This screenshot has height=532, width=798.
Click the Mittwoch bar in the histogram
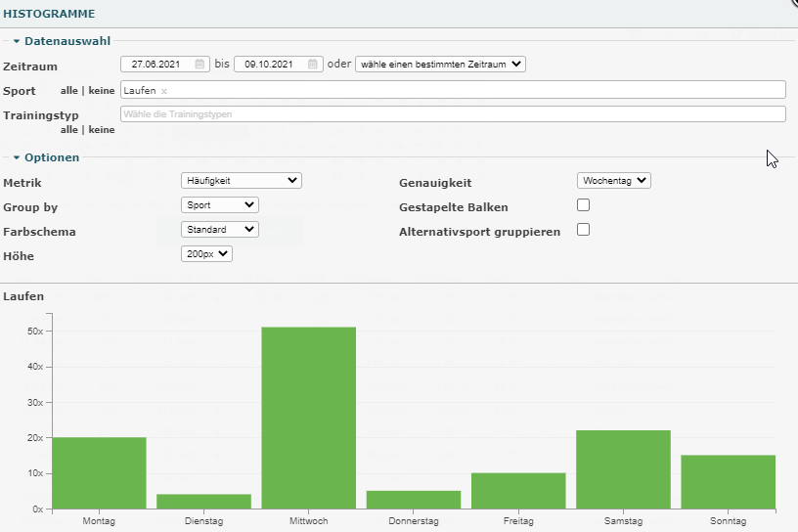pyautogui.click(x=308, y=418)
